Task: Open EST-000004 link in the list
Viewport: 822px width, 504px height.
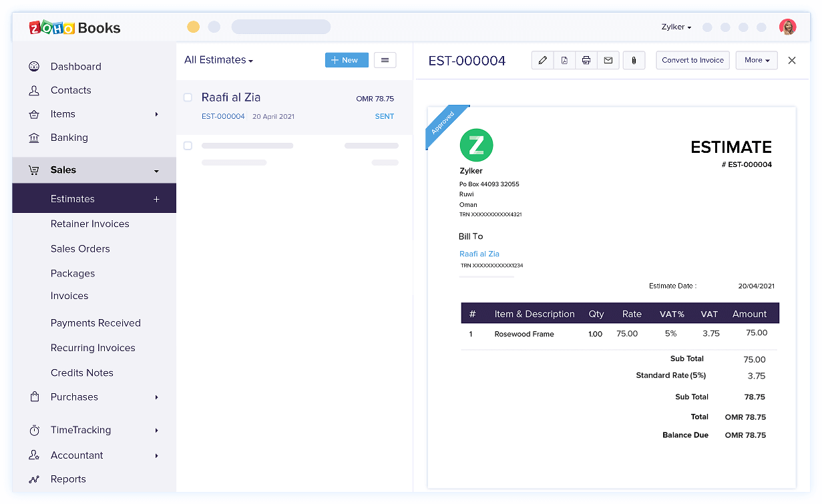Action: (223, 116)
